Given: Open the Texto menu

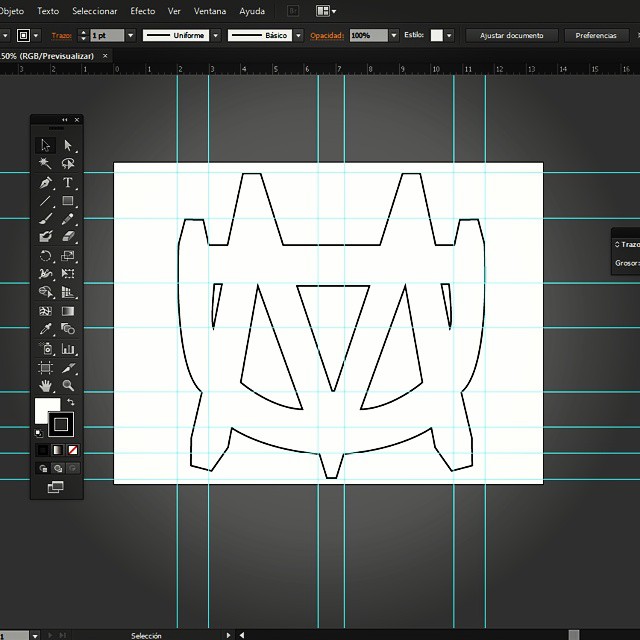Looking at the screenshot, I should (48, 11).
